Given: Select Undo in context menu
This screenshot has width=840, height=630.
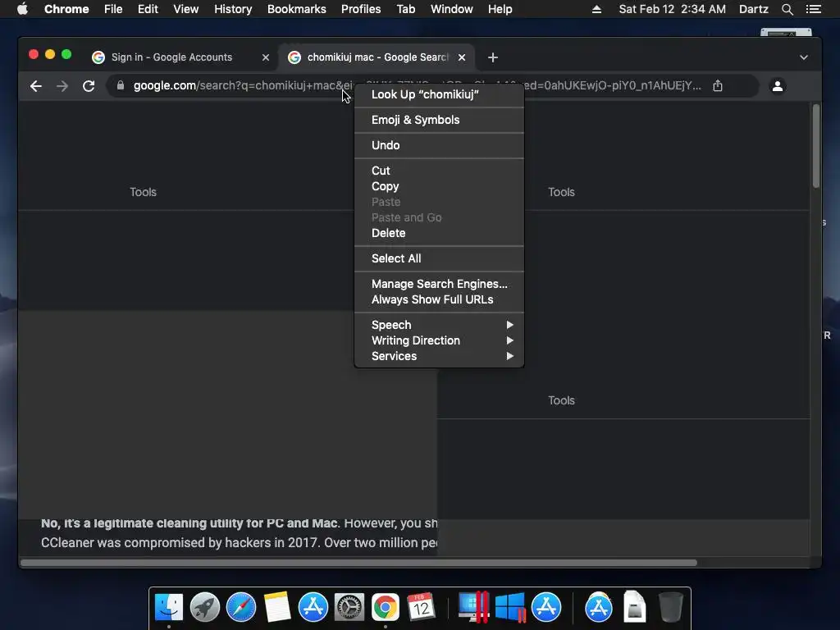Looking at the screenshot, I should [x=439, y=145].
